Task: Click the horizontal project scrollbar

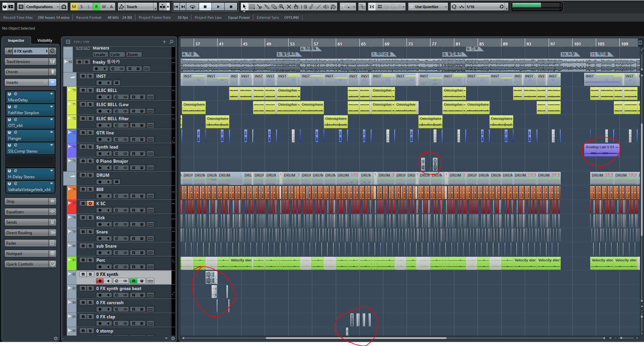Action: click(x=356, y=338)
